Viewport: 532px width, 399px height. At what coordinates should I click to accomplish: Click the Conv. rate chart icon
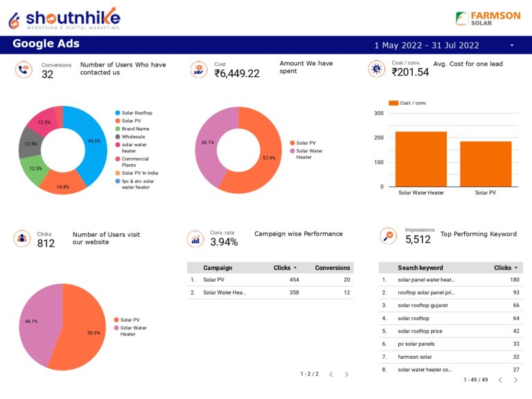tap(195, 239)
